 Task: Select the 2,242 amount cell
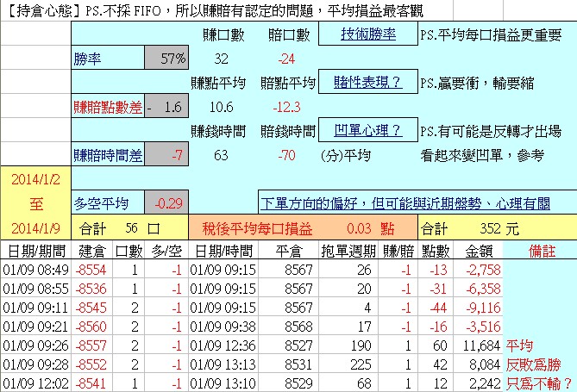(479, 383)
